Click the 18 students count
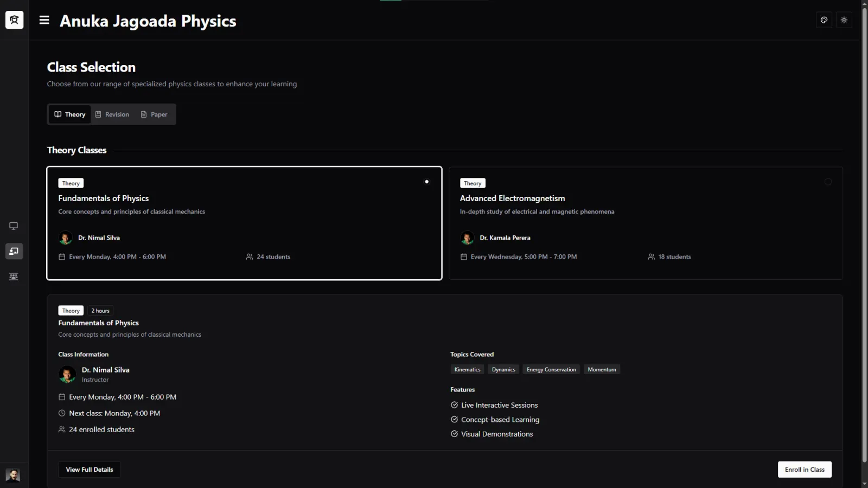The height and width of the screenshot is (488, 868). pyautogui.click(x=669, y=257)
